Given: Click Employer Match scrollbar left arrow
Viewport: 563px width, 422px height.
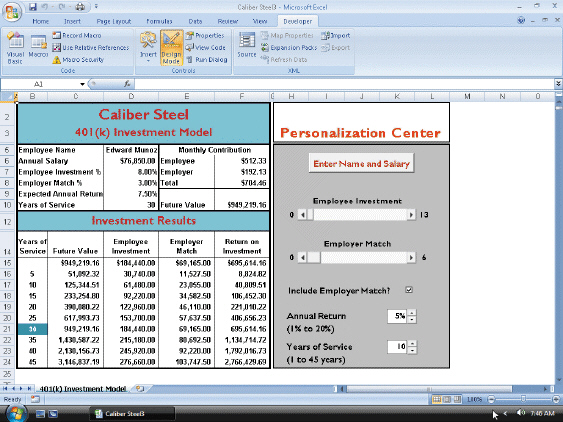Looking at the screenshot, I should tap(303, 258).
